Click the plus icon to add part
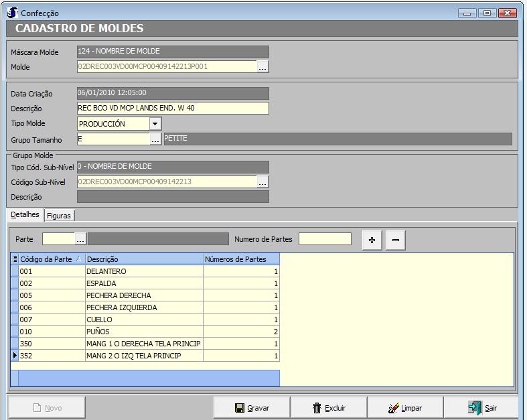 coord(372,240)
